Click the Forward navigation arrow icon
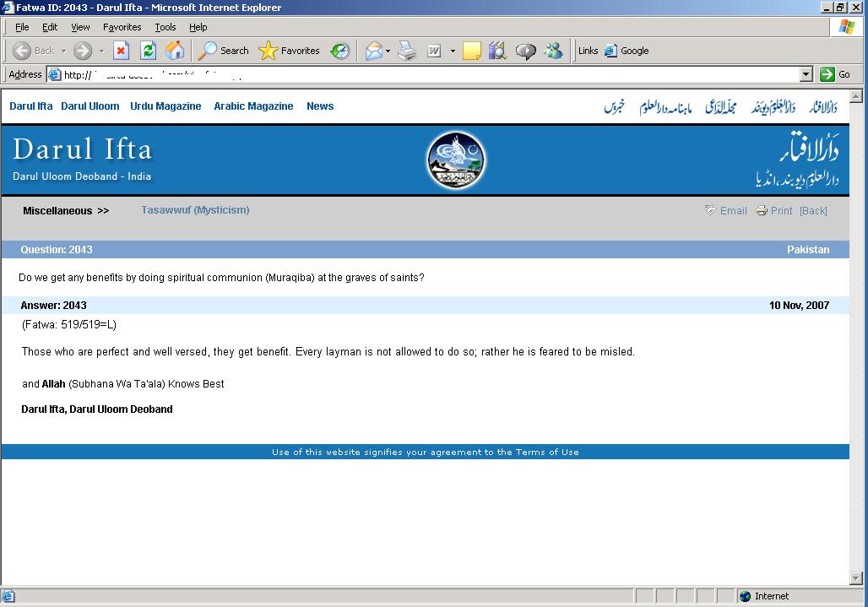This screenshot has width=868, height=607. (x=83, y=51)
